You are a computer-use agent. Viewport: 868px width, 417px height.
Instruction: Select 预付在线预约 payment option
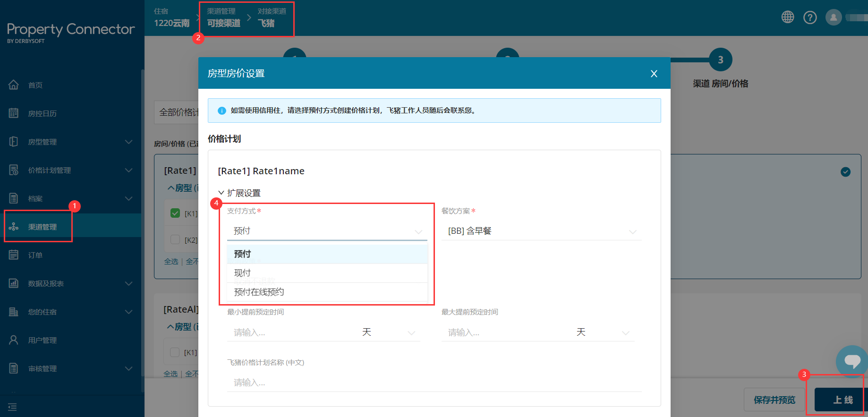327,292
